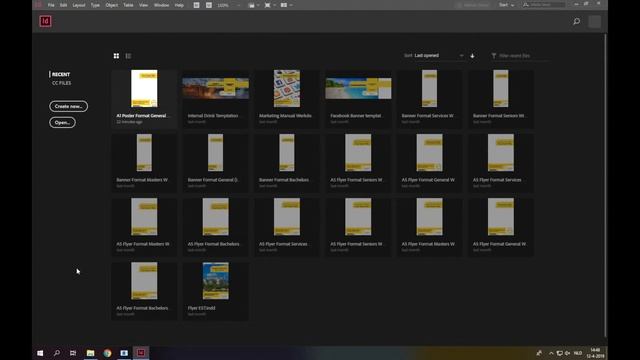
Task: Open the Banner Format Bachelors file
Action: tap(287, 163)
